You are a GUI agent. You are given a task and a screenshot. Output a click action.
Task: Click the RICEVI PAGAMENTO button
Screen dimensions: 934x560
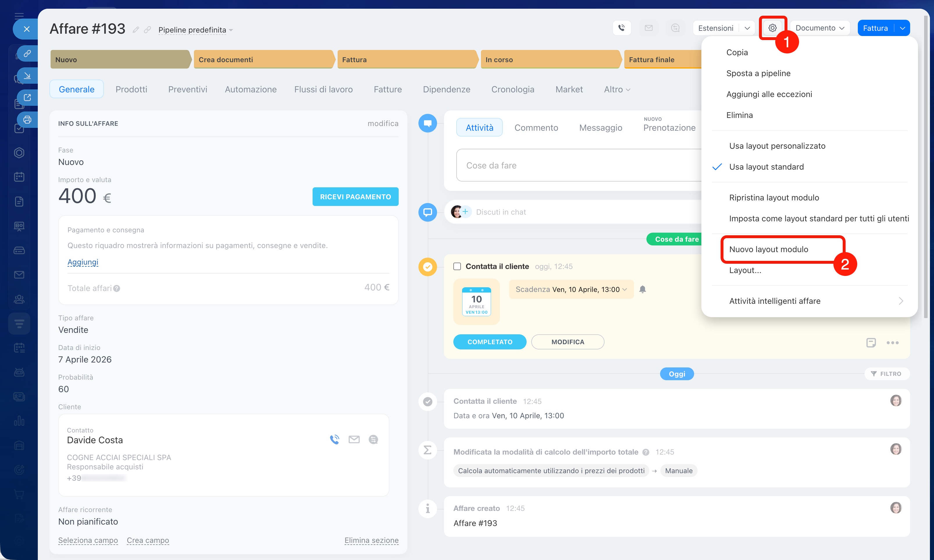(355, 197)
